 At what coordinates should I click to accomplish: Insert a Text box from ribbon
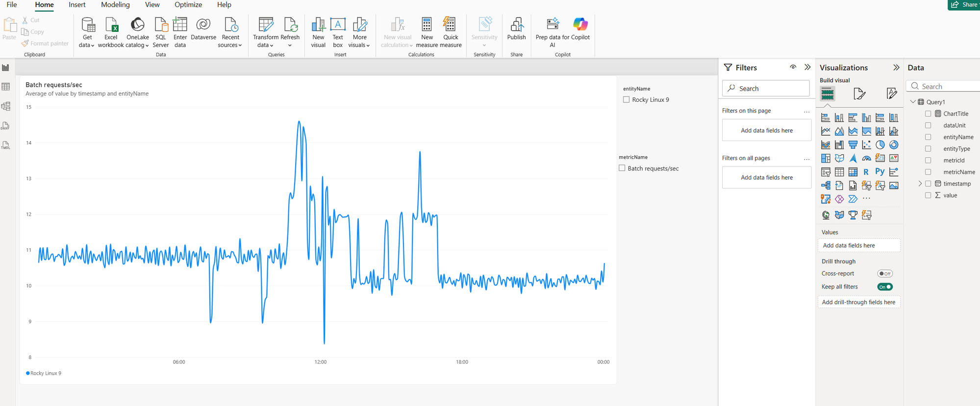338,32
